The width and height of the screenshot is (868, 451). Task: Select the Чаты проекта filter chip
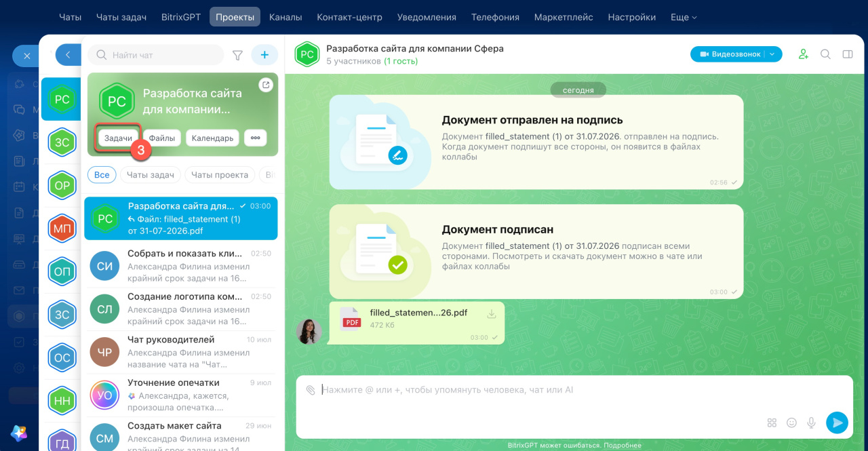click(220, 175)
